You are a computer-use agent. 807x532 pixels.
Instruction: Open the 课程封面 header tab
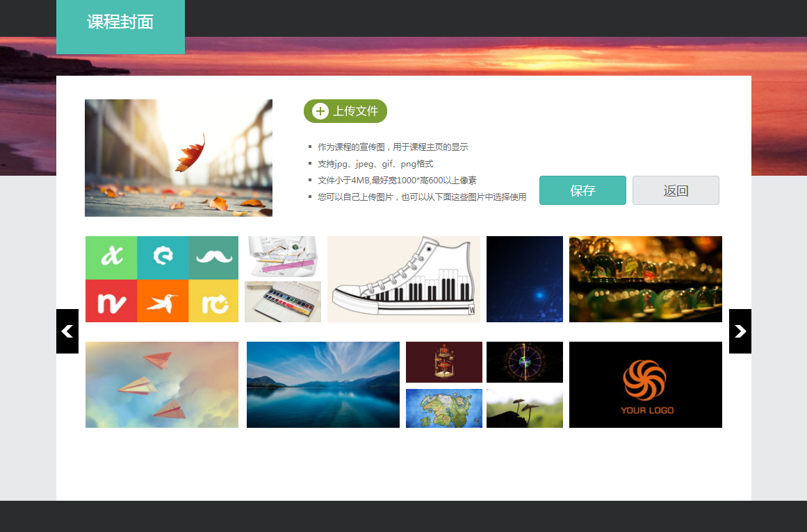tap(120, 26)
